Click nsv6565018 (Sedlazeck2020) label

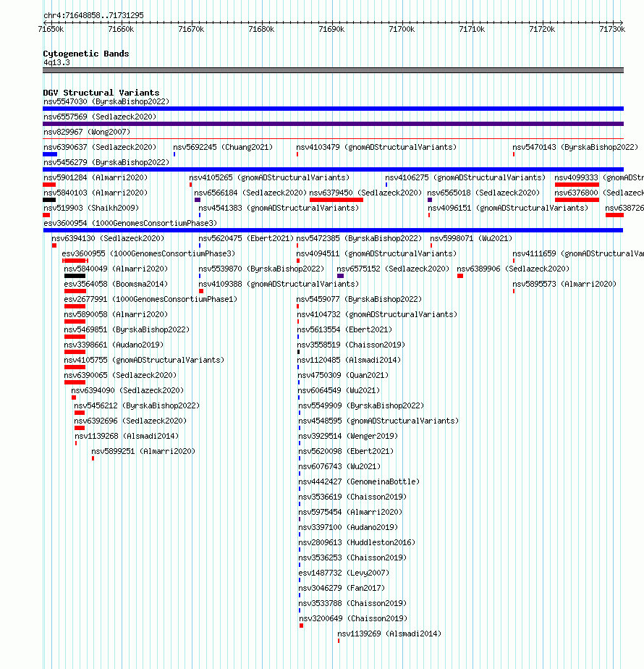[x=483, y=193]
